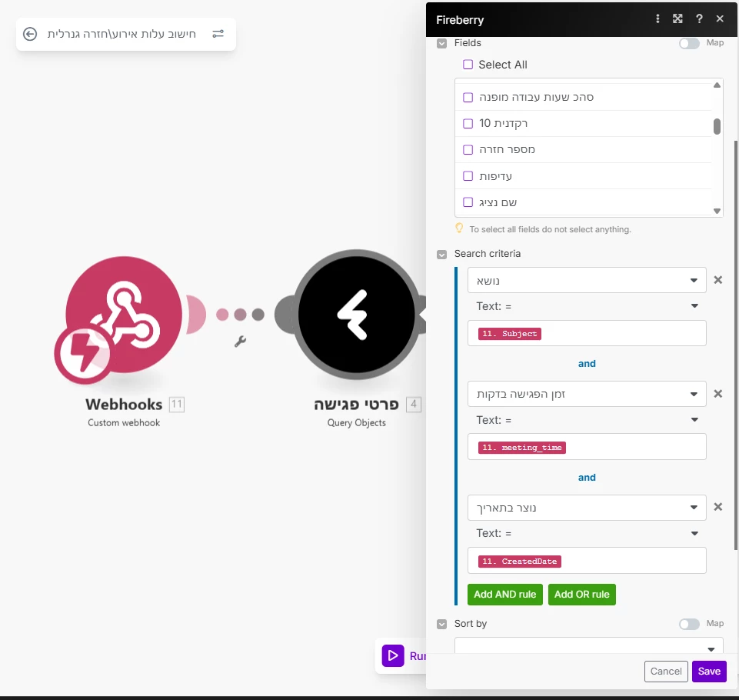Open the זמן הפגישה בדקות field dropdown
Viewport: 739px width, 700px height.
point(587,394)
